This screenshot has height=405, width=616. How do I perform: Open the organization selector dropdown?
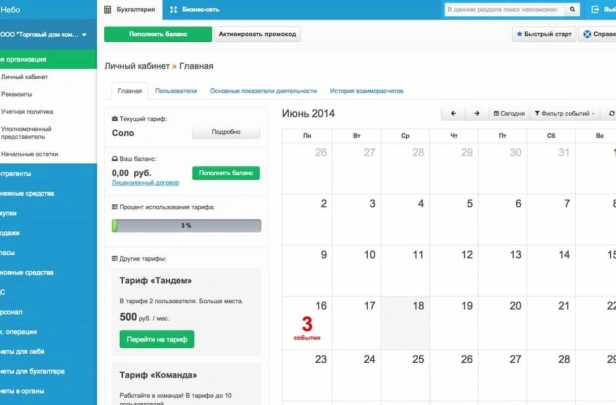(x=43, y=35)
